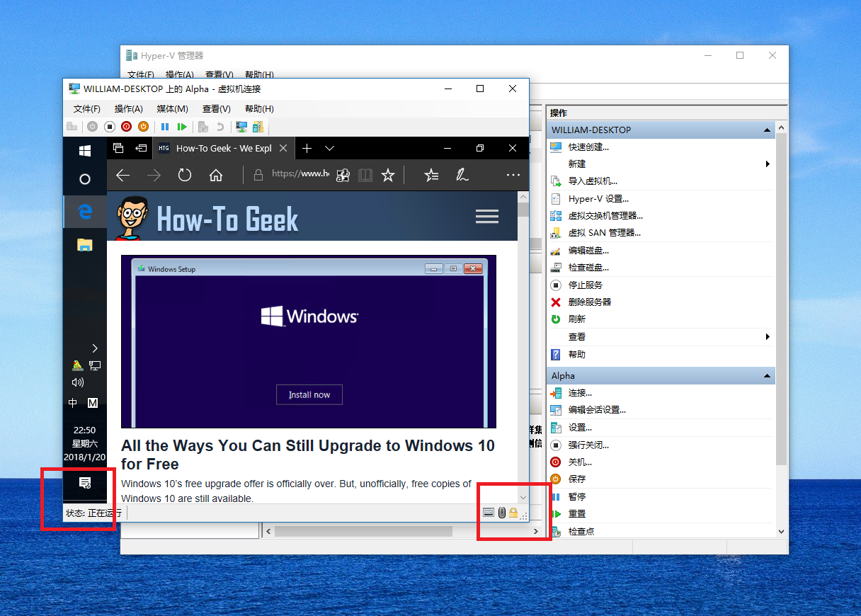Viewport: 861px width, 616px height.
Task: Click 编辑磁盘... action
Action: coord(588,251)
